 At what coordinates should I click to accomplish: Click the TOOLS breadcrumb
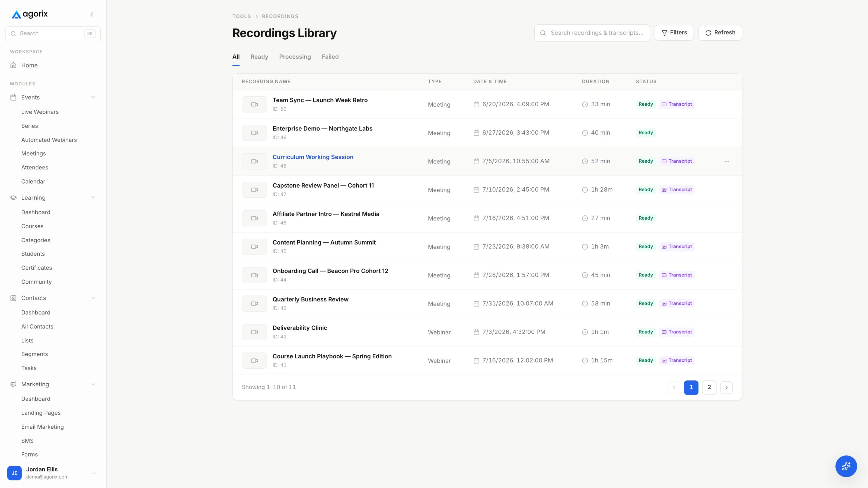pos(242,16)
